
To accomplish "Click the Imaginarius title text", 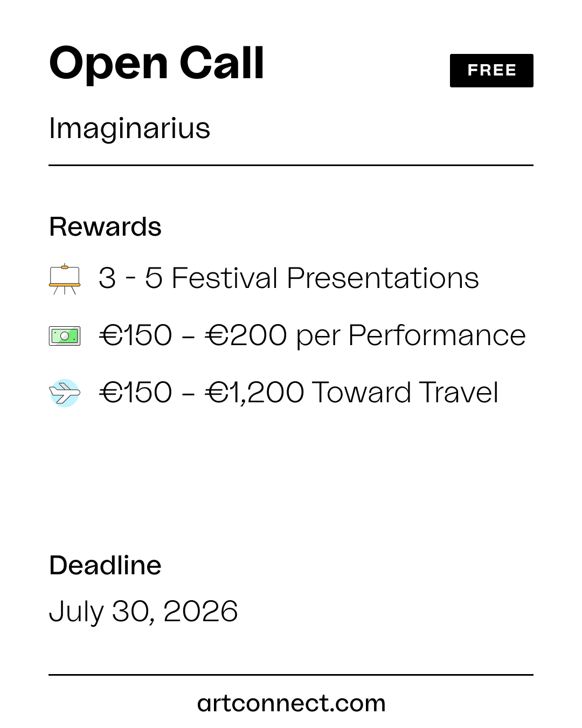I will [x=129, y=128].
